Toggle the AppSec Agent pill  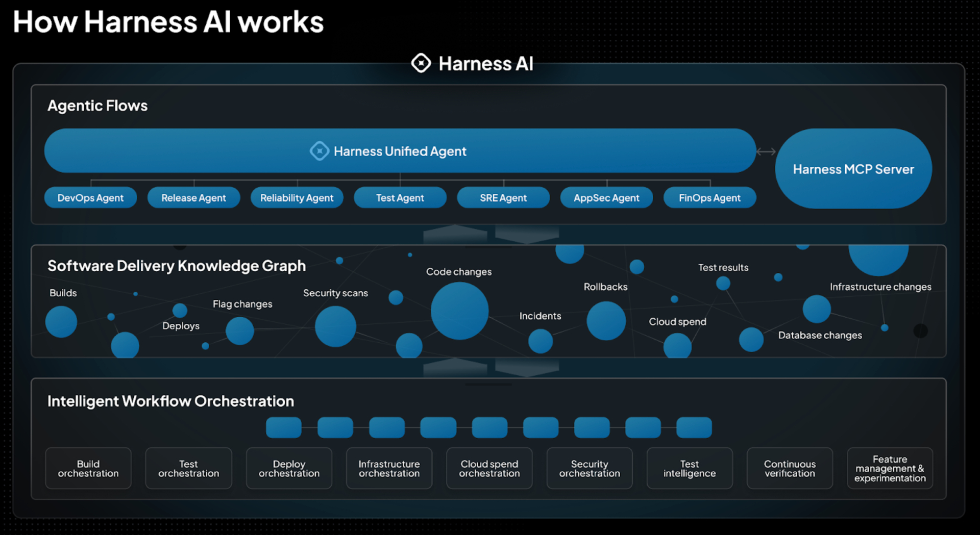[606, 197]
